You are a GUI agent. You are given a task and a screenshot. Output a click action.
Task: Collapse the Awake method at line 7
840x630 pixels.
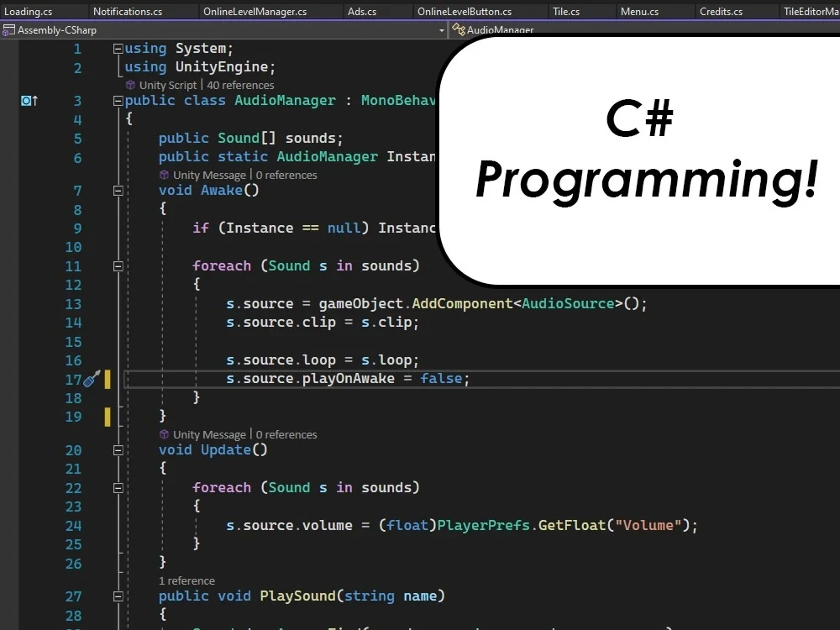(118, 191)
